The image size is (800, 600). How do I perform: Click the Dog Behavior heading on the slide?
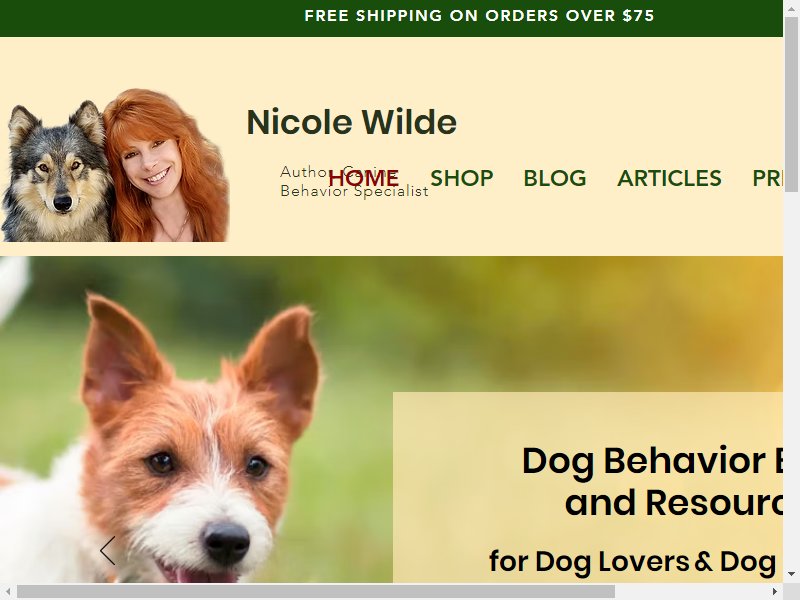click(652, 482)
